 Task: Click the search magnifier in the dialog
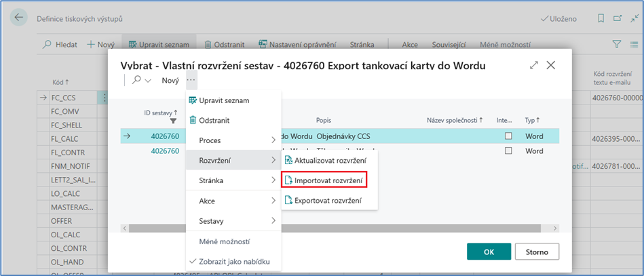coord(136,81)
